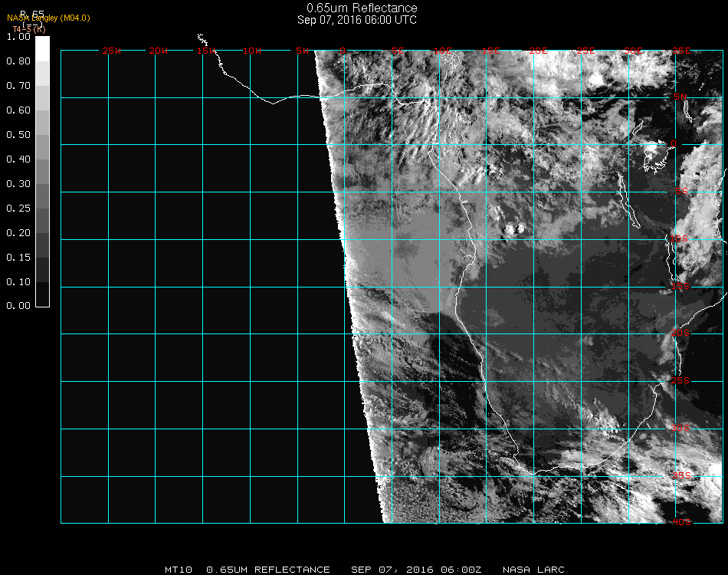Click the '0.30' colorbar scale value
This screenshot has width=728, height=575.
point(18,184)
